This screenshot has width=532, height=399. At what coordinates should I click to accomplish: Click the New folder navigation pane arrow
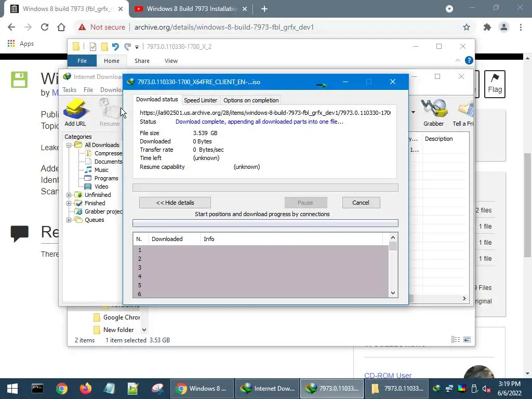(144, 330)
